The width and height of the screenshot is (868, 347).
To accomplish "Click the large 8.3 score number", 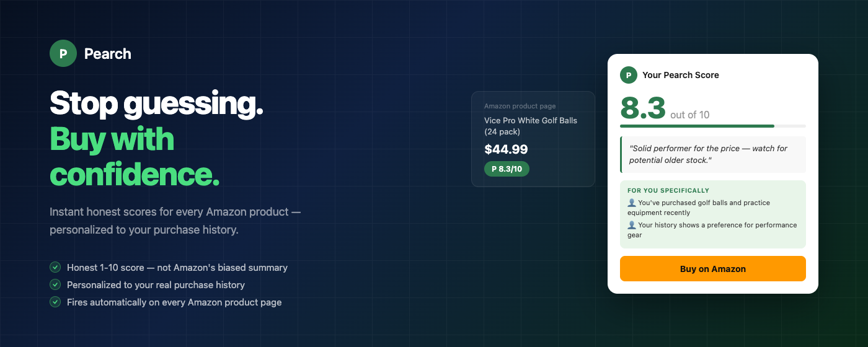I will tap(643, 107).
